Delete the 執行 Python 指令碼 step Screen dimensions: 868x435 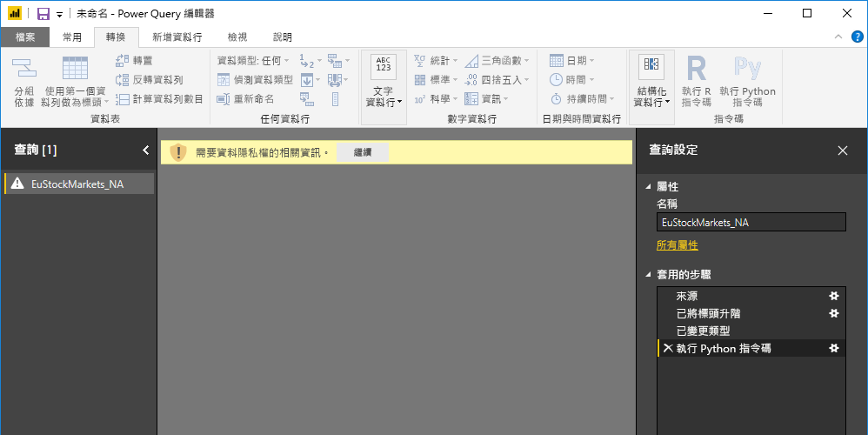point(668,348)
